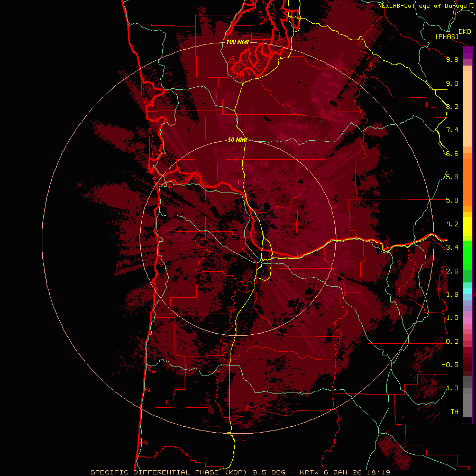Click the 100 NMI range ring label
Image resolution: width=476 pixels, height=476 pixels.
click(237, 42)
